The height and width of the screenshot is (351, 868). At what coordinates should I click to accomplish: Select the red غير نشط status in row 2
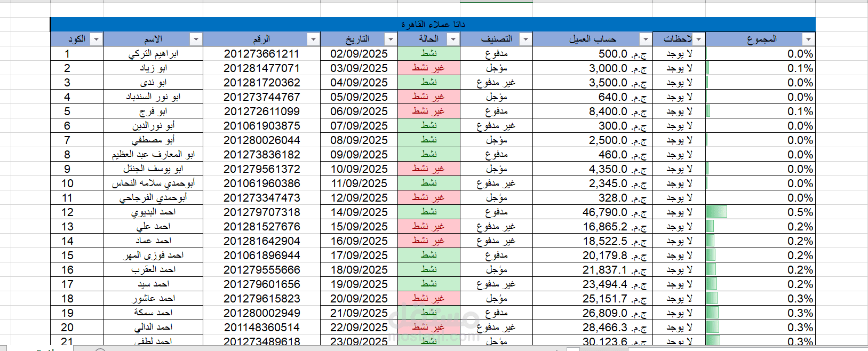coord(429,68)
